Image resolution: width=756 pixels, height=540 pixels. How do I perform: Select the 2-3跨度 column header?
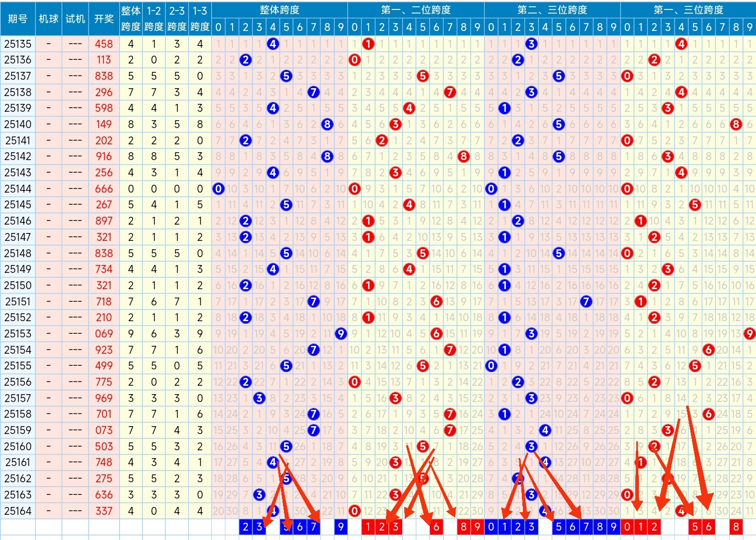[x=177, y=18]
